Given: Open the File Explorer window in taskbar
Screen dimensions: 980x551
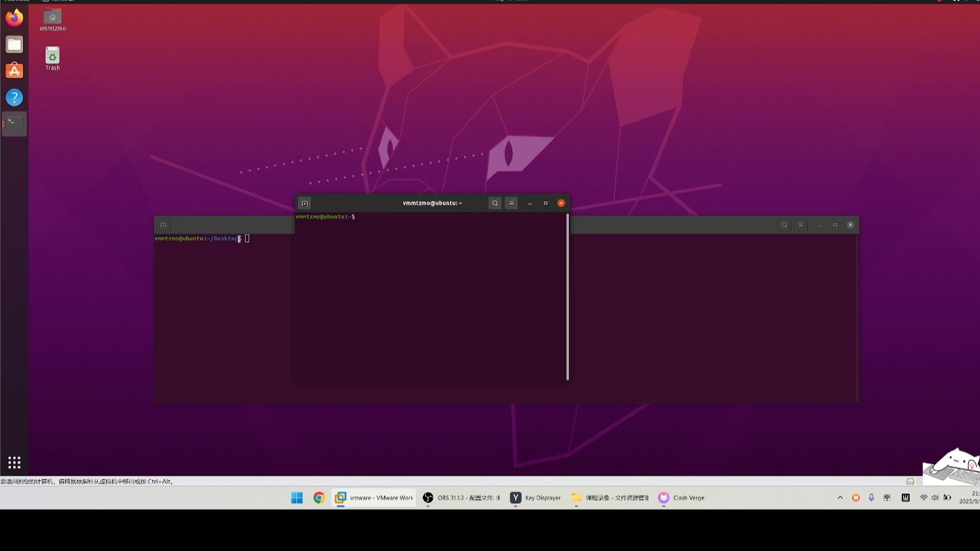Looking at the screenshot, I should pos(610,498).
